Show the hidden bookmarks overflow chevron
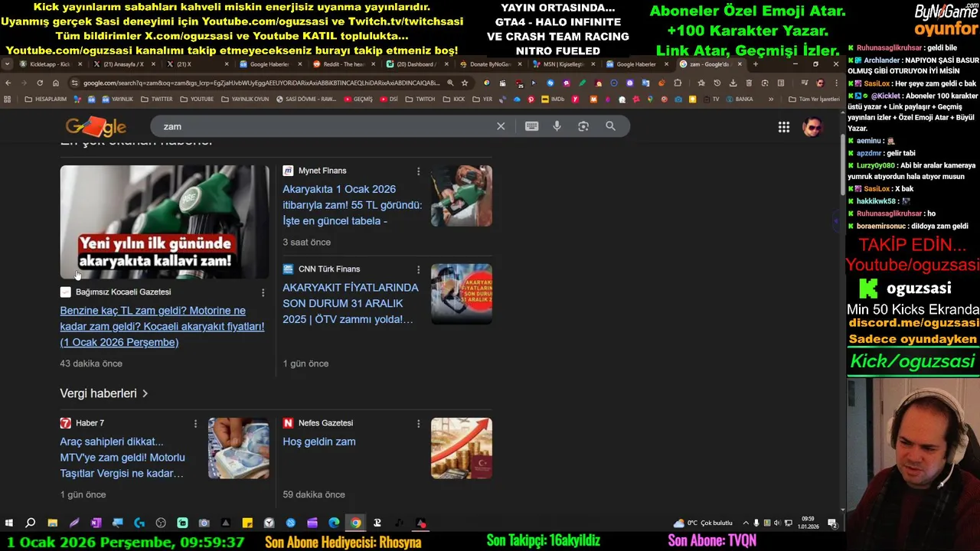 tap(771, 99)
